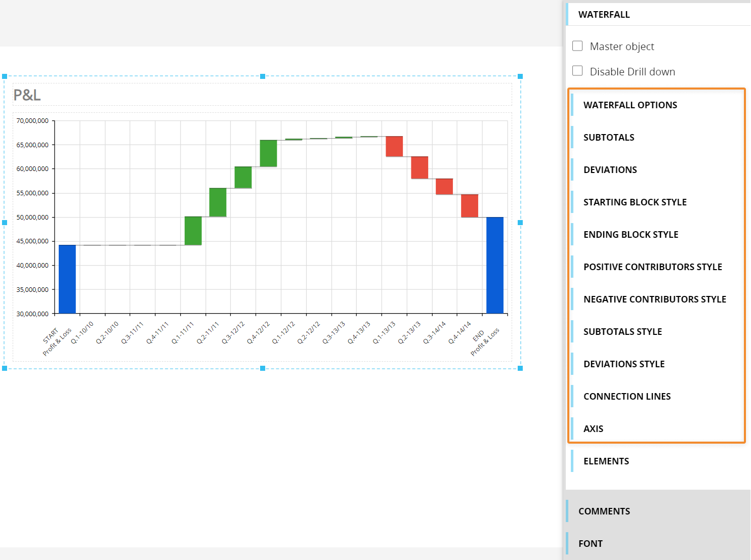Image resolution: width=751 pixels, height=560 pixels.
Task: Expand Ending Block Style section
Action: point(631,235)
